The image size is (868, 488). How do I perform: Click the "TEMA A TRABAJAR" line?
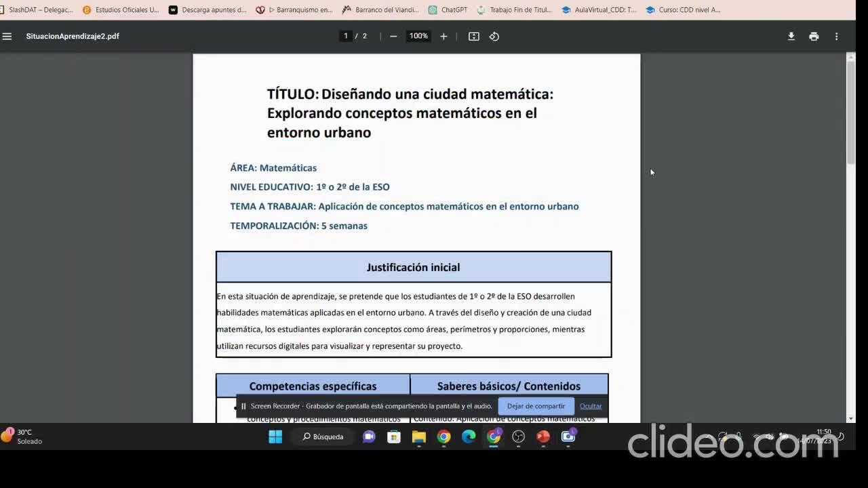[404, 206]
